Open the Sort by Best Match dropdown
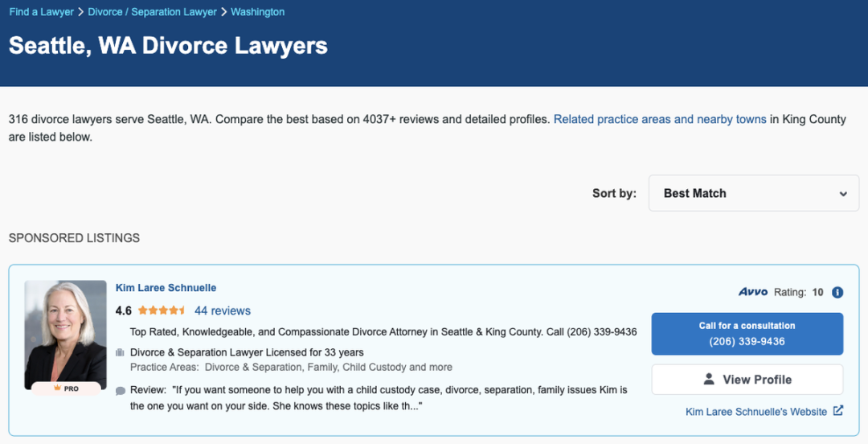The width and height of the screenshot is (868, 444). point(753,193)
